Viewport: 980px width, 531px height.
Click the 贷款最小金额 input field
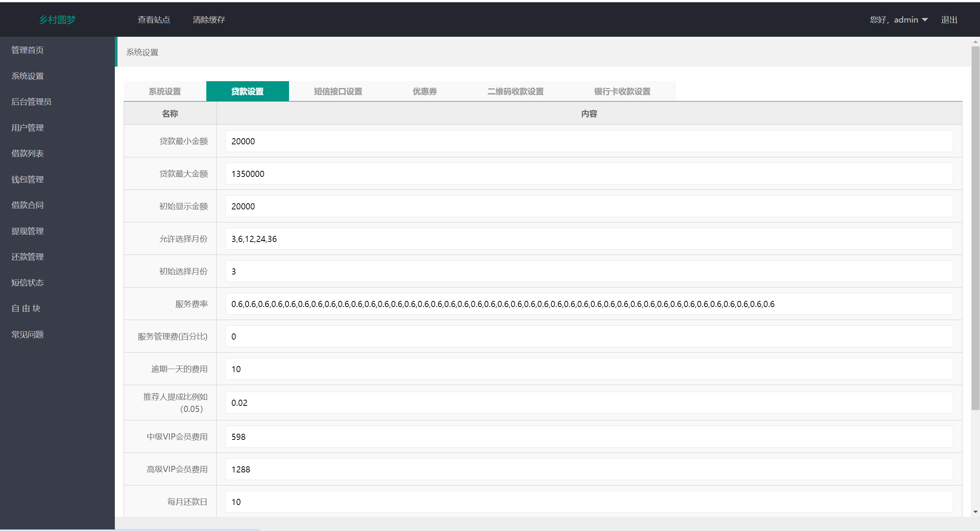tap(588, 141)
